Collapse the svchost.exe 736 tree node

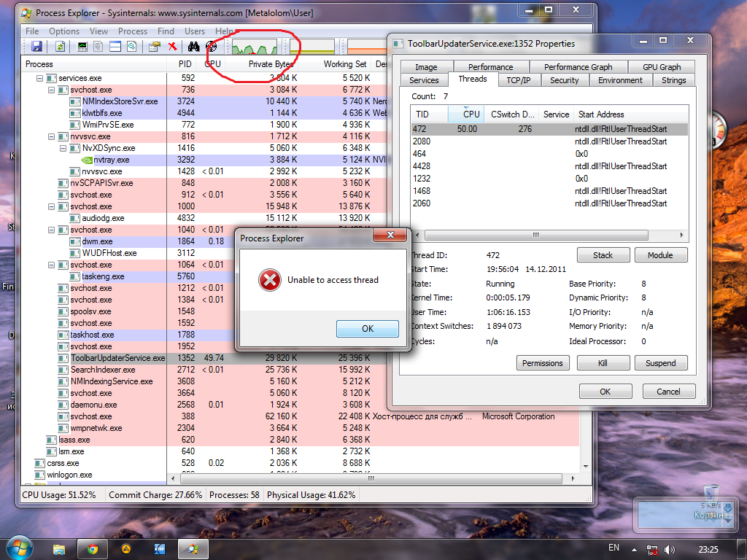click(52, 90)
